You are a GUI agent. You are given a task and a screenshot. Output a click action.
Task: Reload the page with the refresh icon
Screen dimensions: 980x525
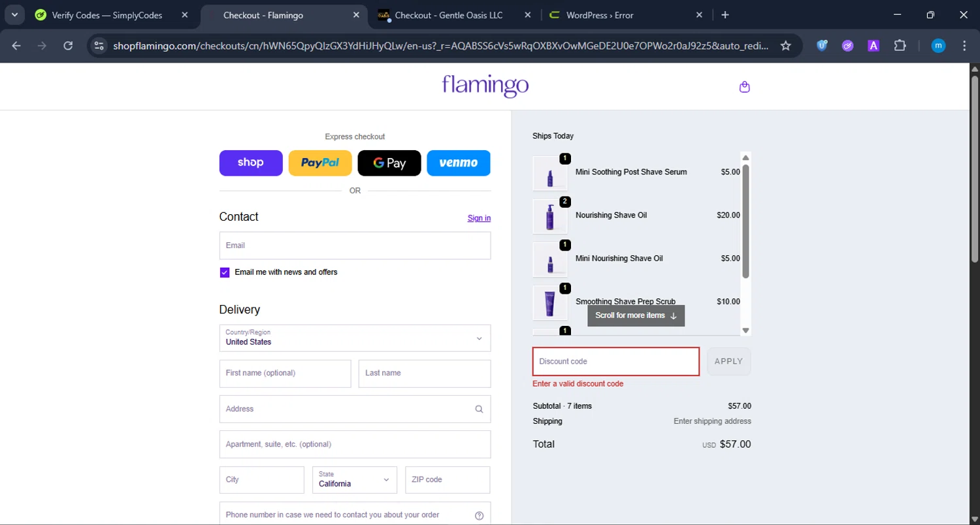(x=68, y=46)
